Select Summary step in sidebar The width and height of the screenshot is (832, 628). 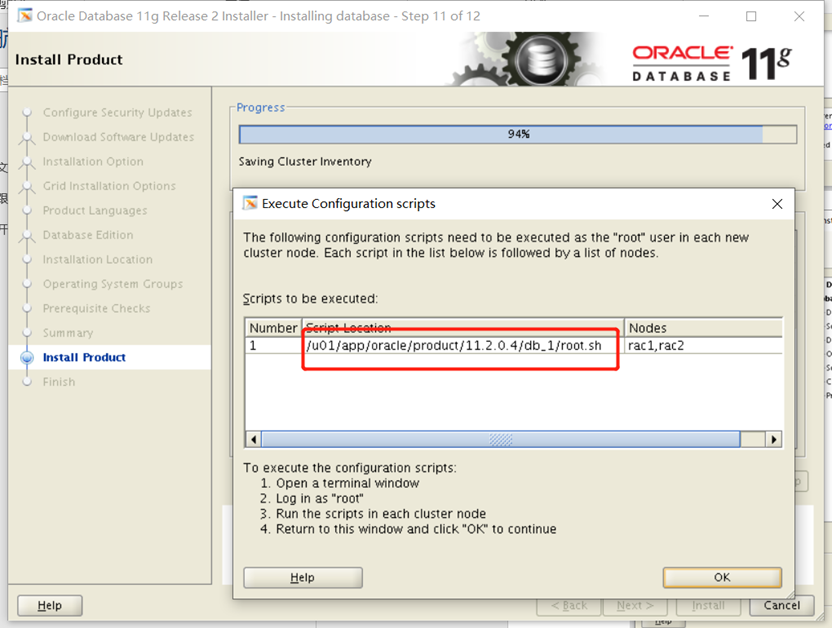(x=68, y=333)
